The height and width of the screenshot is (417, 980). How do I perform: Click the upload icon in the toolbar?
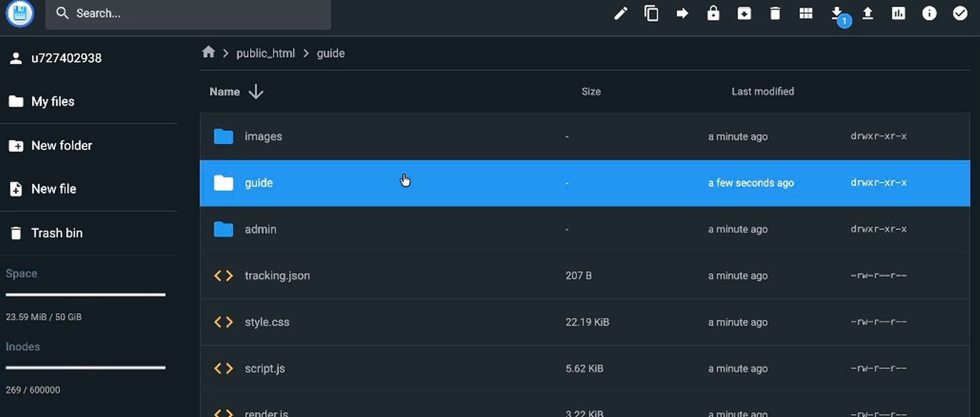pos(868,13)
